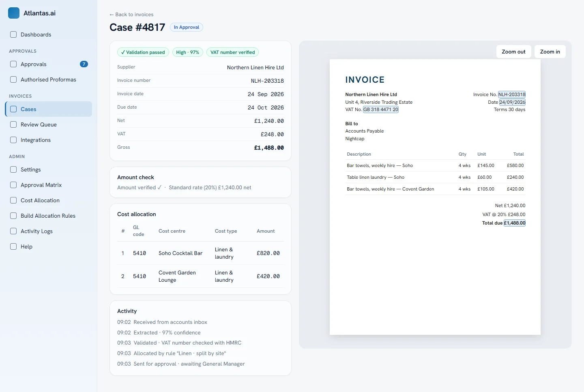
Task: Click the Build Allocation Rules sidebar icon
Action: [13, 216]
